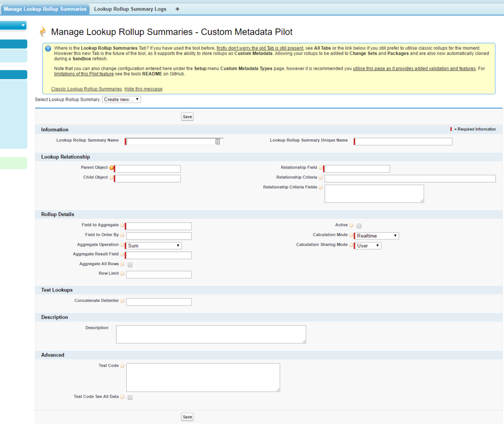Click the Test Code text area

[203, 377]
